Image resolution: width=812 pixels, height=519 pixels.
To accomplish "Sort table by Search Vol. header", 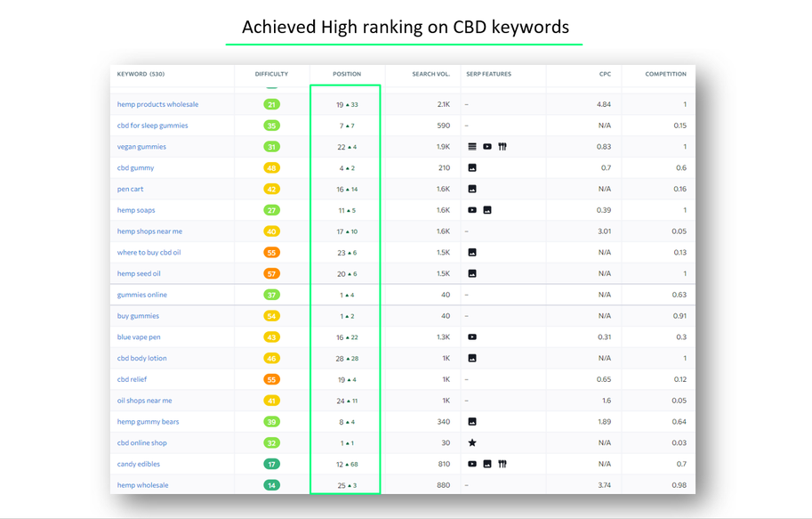I will tap(430, 75).
